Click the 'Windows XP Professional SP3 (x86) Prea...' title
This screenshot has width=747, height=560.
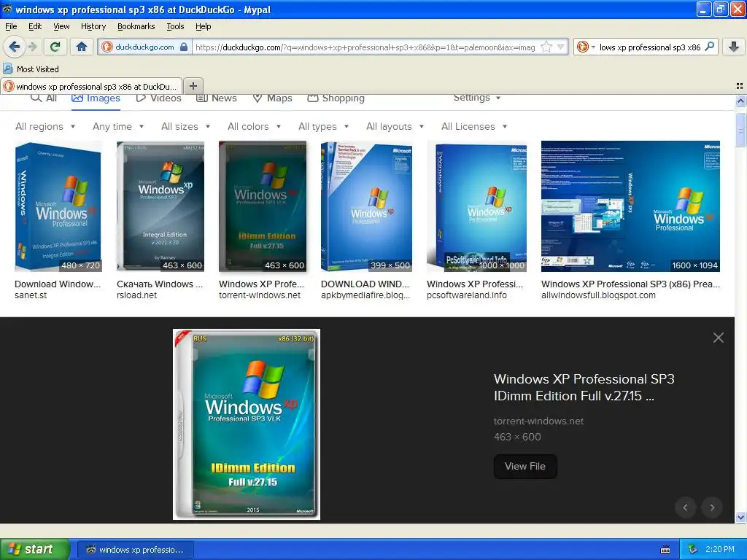click(x=630, y=284)
